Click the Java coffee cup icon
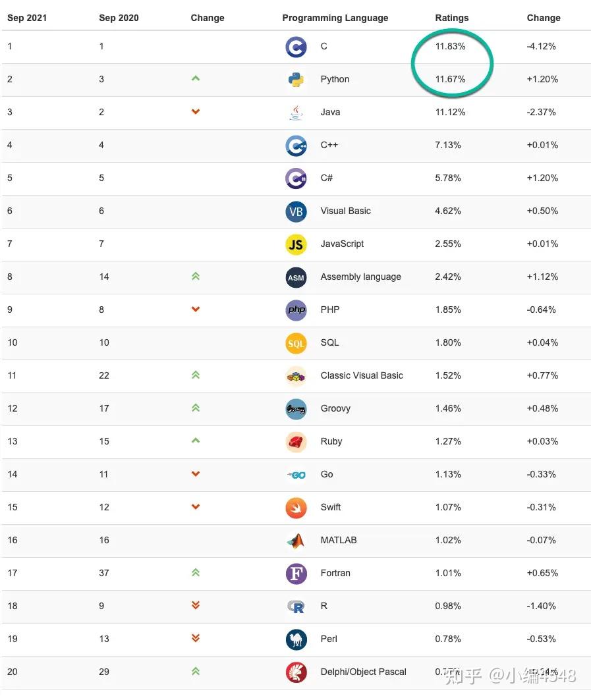This screenshot has height=700, width=591. tap(296, 113)
